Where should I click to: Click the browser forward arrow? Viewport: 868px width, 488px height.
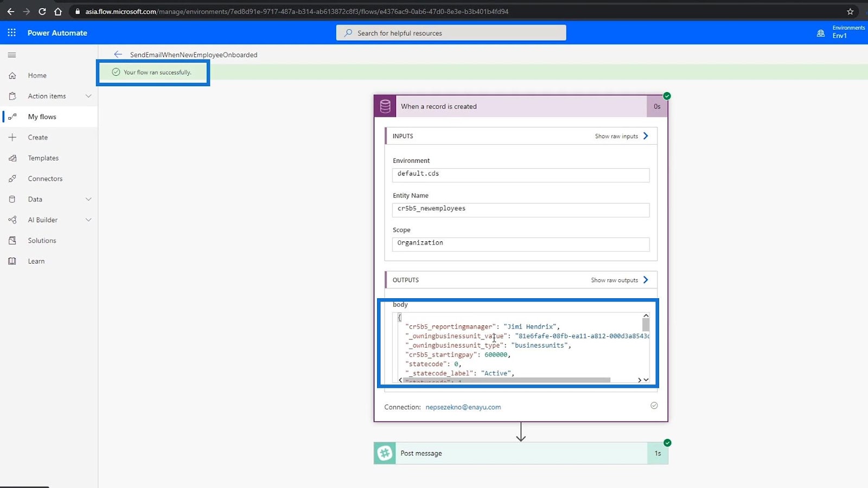pos(26,11)
